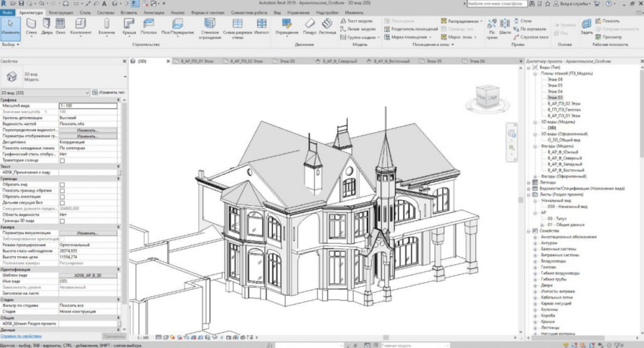The width and height of the screenshot is (644, 348).
Task: Select the Стена (Wall) tool
Action: 32,26
